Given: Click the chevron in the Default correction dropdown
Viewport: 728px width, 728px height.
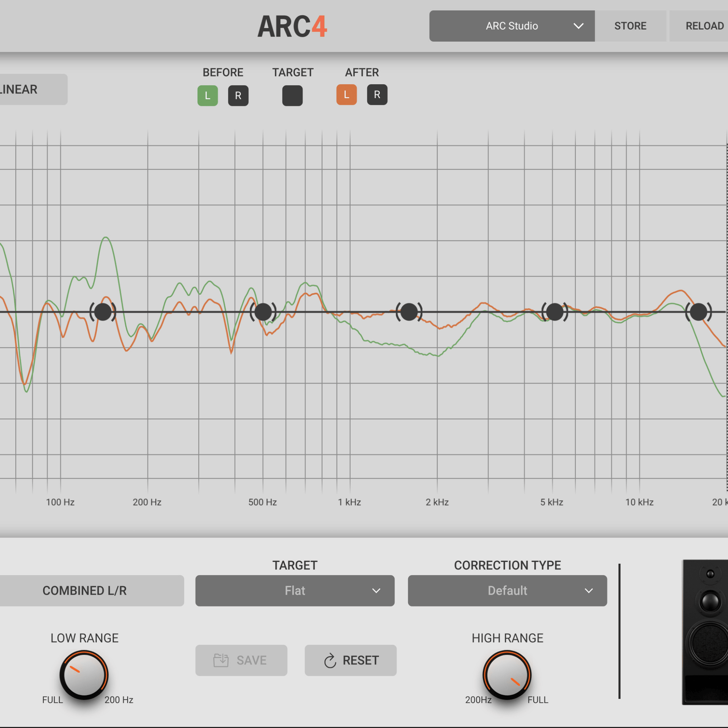Looking at the screenshot, I should coord(589,590).
